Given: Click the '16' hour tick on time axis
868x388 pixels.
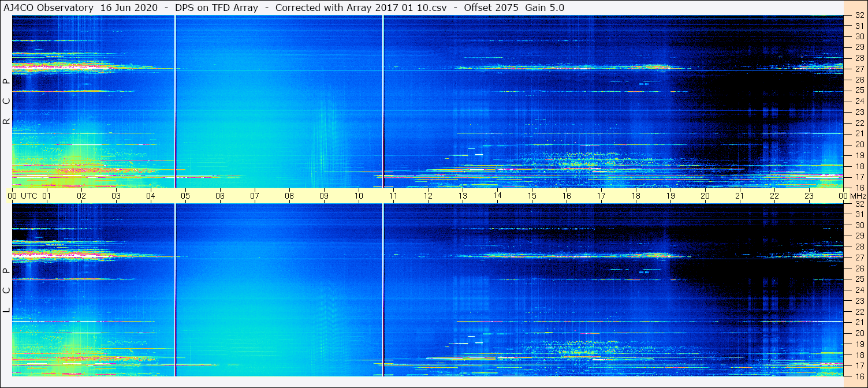Looking at the screenshot, I should (567, 196).
